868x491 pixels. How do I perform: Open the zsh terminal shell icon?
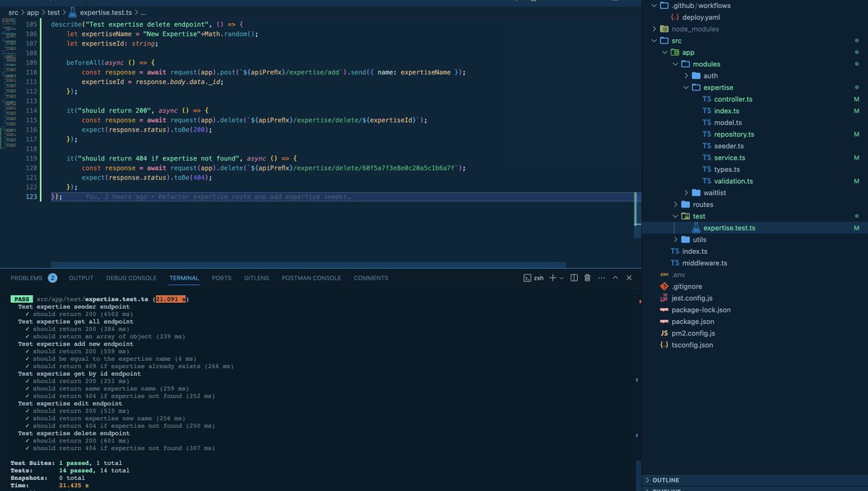[527, 278]
